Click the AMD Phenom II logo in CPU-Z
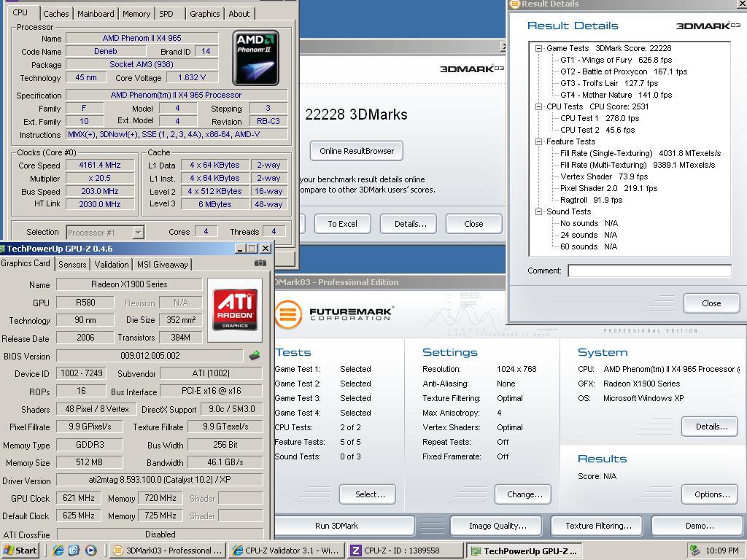747x560 pixels. 256,58
